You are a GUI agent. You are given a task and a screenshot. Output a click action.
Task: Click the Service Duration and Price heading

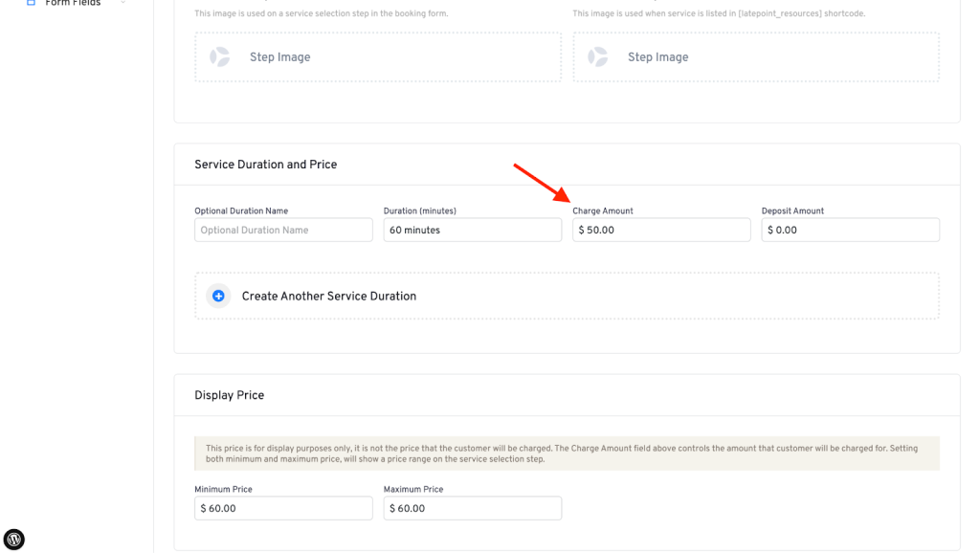[x=265, y=165]
